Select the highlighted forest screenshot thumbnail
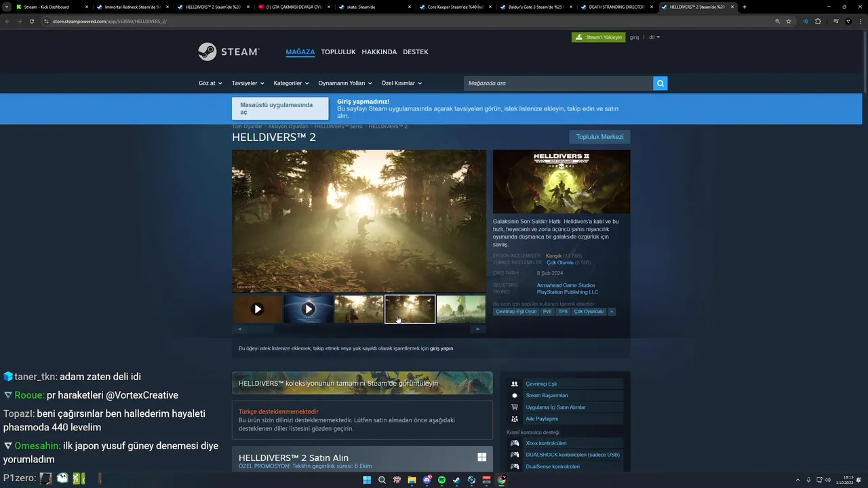 tap(410, 309)
